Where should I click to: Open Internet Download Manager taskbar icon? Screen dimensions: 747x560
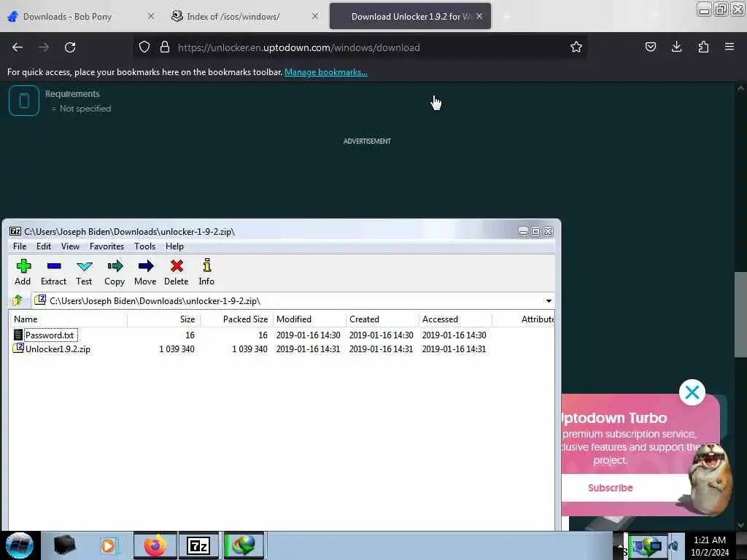click(x=244, y=545)
